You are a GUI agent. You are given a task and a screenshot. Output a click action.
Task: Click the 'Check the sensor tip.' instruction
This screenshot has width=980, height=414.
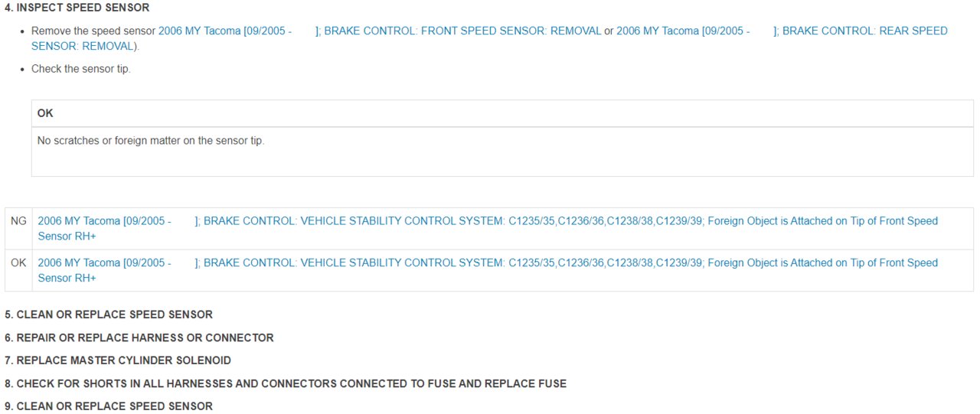click(81, 69)
